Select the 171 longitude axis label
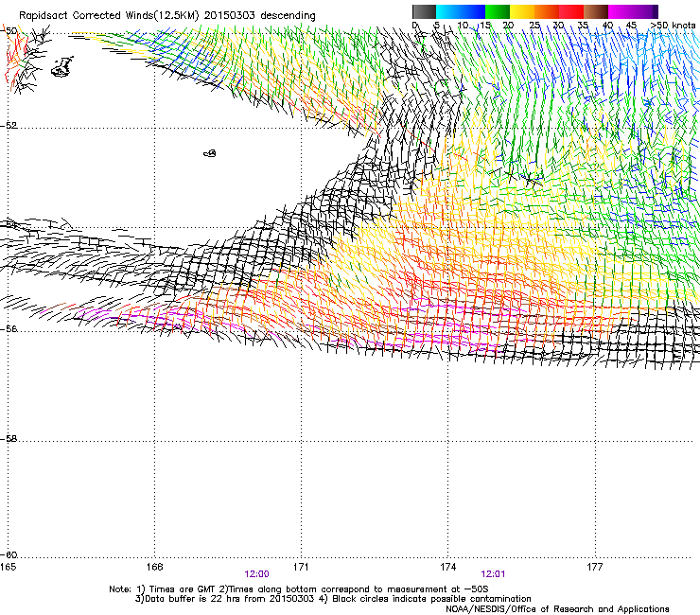This screenshot has height=615, width=700. tap(301, 567)
